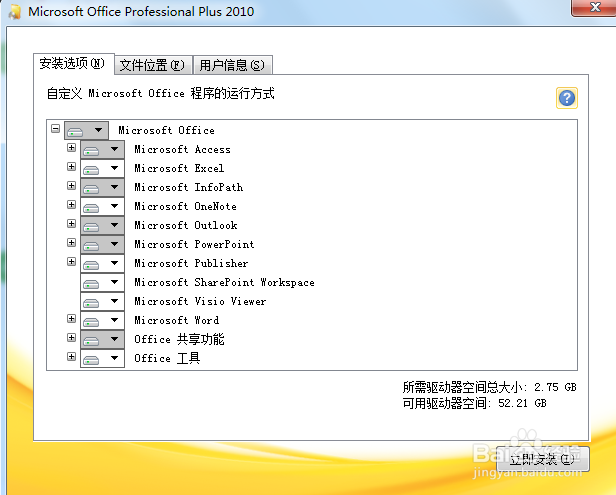616x495 pixels.
Task: Click the 自定义 Microsoft Office 程序的运行方式 heading
Action: click(x=161, y=94)
